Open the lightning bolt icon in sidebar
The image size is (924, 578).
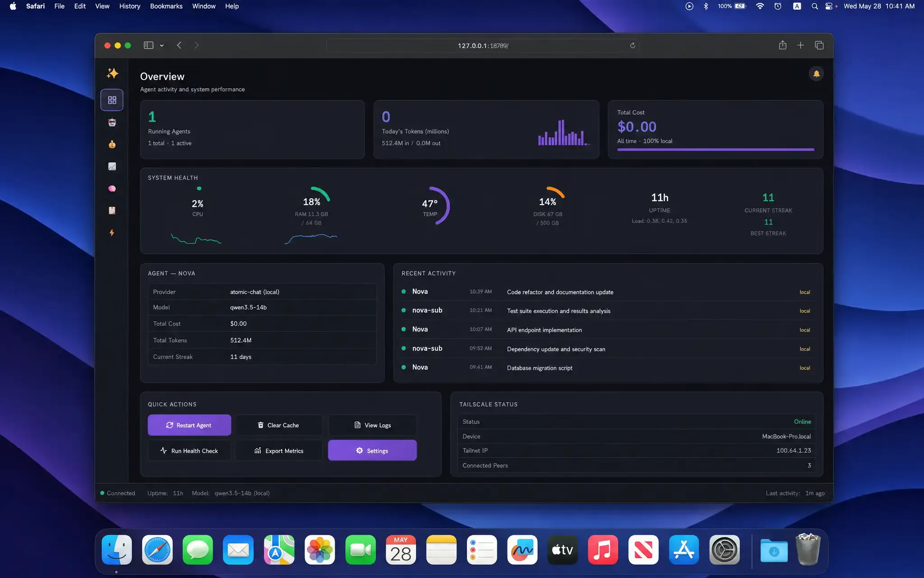pos(112,233)
